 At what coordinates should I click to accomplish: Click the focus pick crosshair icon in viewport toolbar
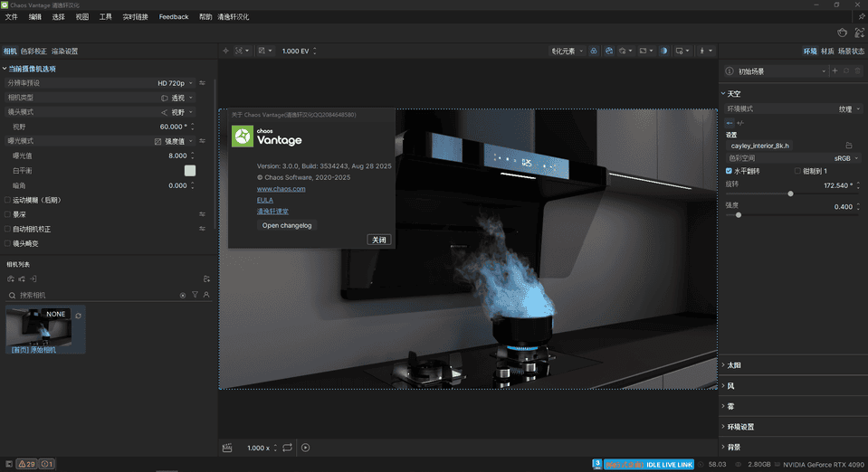point(226,51)
